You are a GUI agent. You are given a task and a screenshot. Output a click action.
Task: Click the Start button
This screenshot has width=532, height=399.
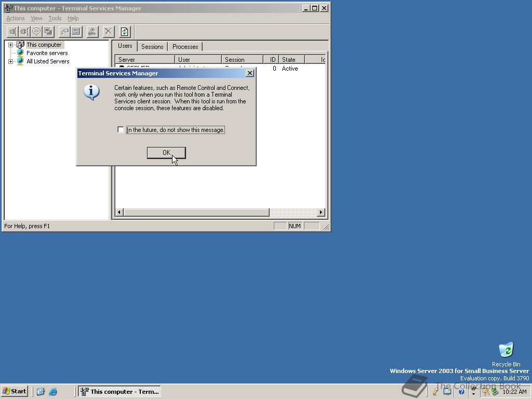tap(15, 392)
